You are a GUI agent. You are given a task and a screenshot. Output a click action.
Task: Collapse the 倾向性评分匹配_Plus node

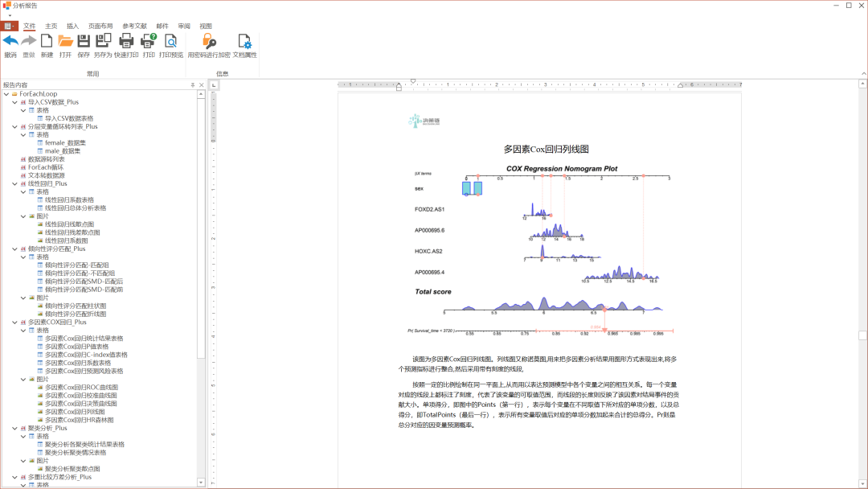click(14, 249)
